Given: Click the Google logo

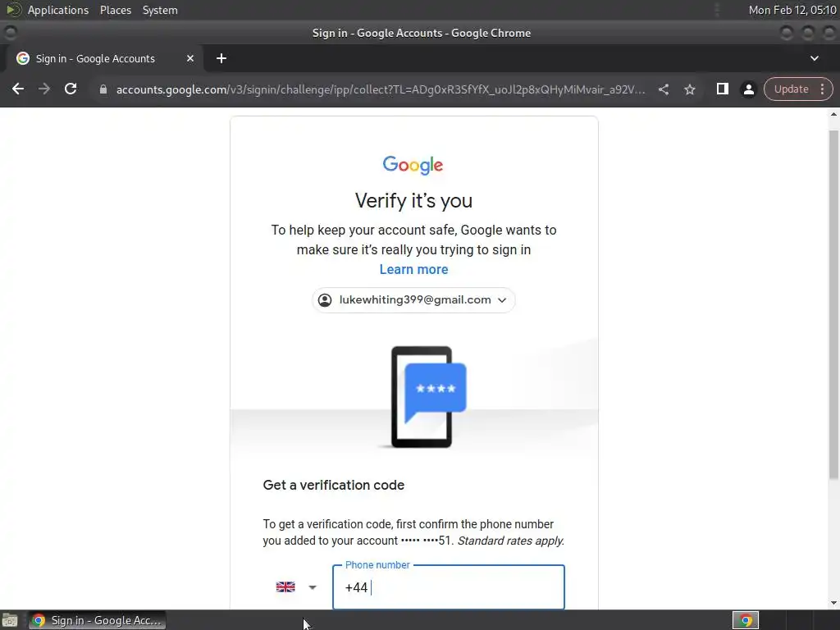Looking at the screenshot, I should [x=413, y=165].
